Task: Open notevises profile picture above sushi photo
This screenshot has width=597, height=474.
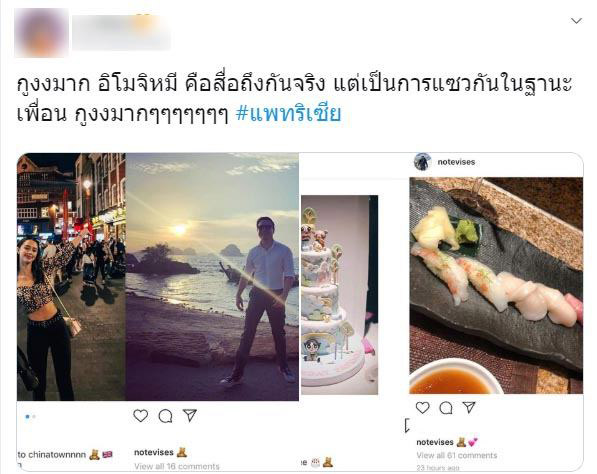Action: [422, 161]
